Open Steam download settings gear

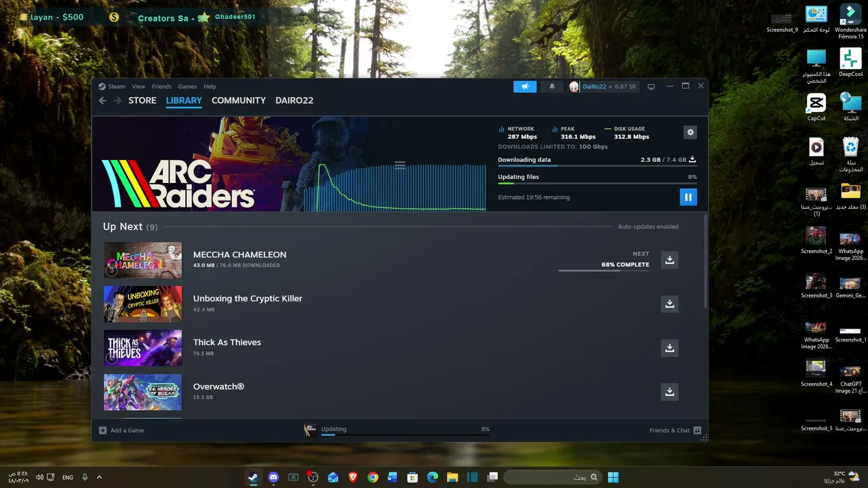pyautogui.click(x=690, y=132)
